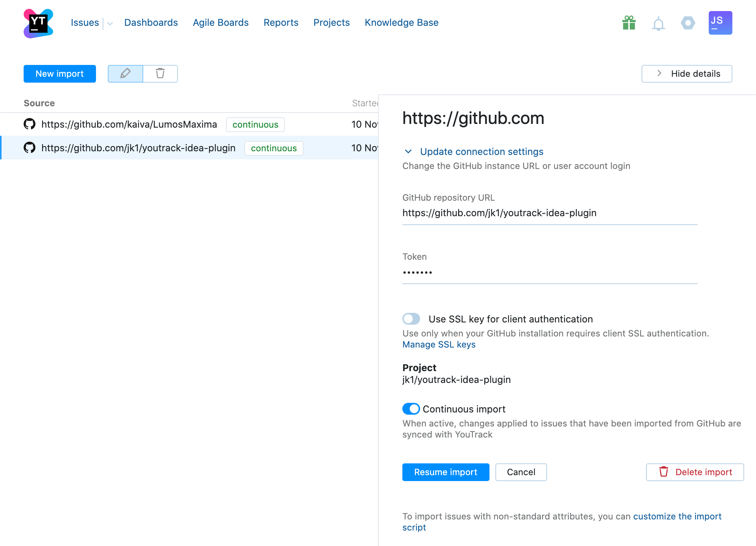Collapse Update connection settings section

pos(408,152)
